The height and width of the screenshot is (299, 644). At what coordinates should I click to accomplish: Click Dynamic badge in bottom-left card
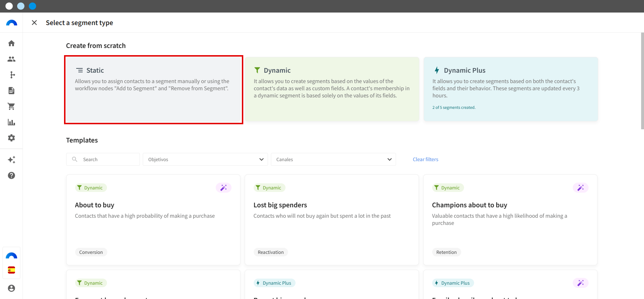[91, 283]
